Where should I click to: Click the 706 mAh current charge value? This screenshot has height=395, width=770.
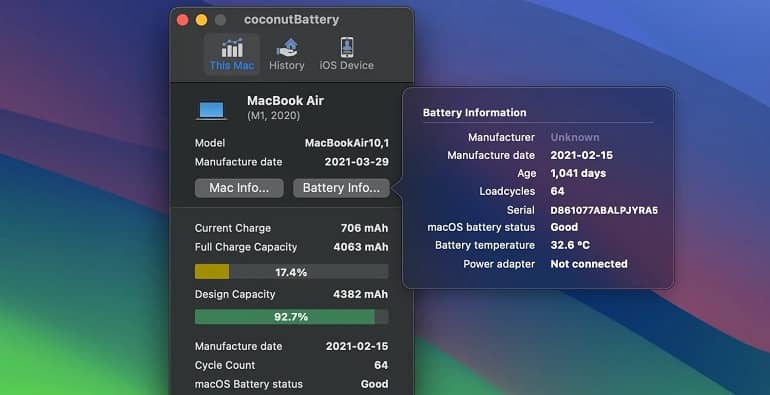[x=364, y=228]
